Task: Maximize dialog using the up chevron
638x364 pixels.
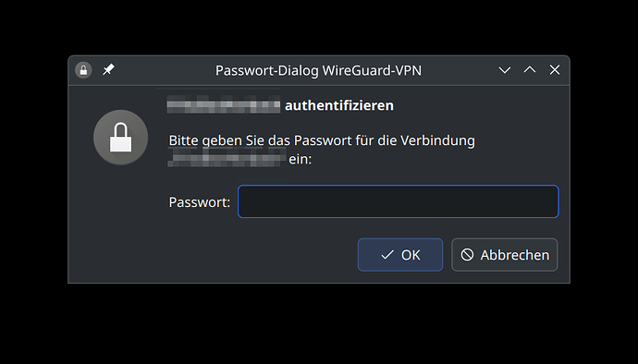Action: [530, 70]
